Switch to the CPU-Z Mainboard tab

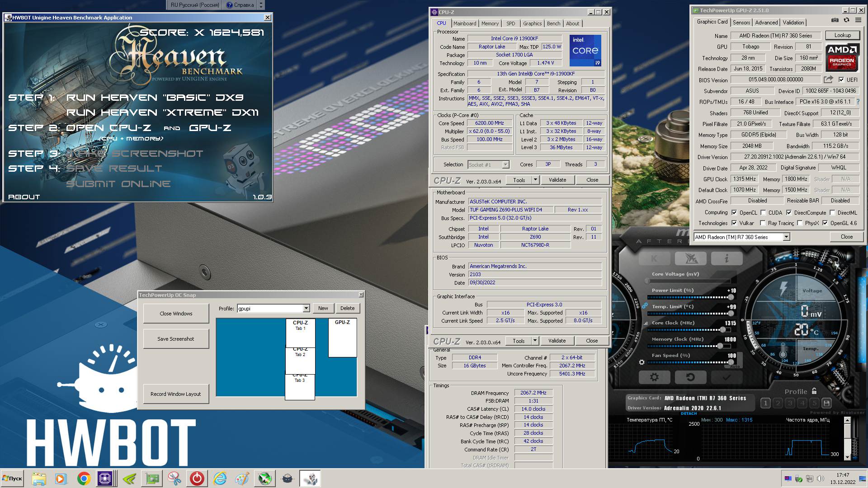(465, 23)
